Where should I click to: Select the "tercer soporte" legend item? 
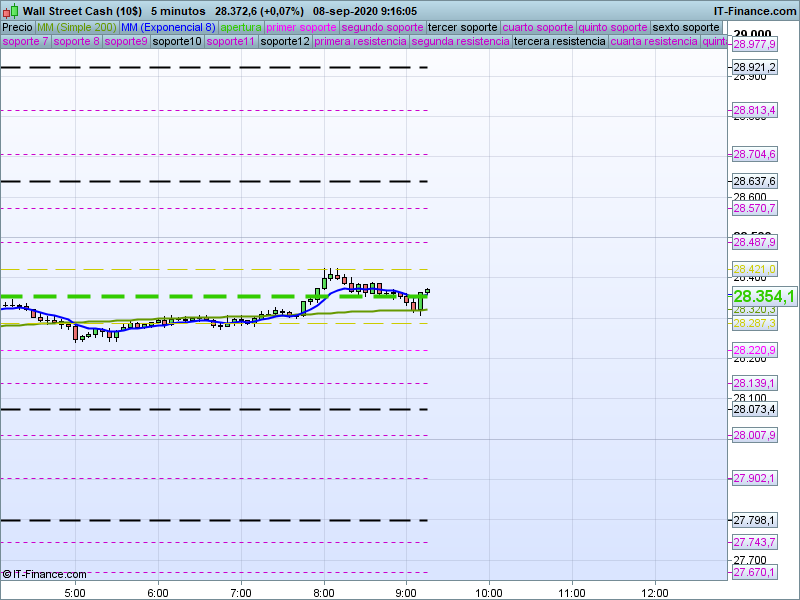point(461,27)
